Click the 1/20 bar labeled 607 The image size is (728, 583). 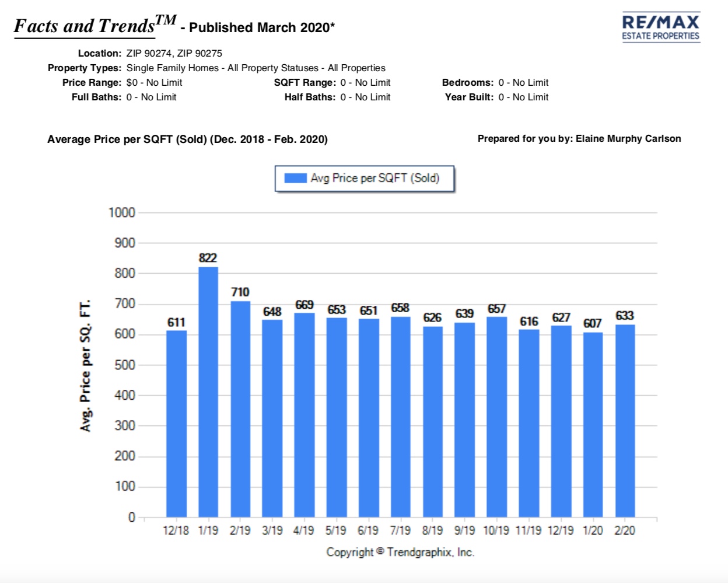(x=593, y=425)
